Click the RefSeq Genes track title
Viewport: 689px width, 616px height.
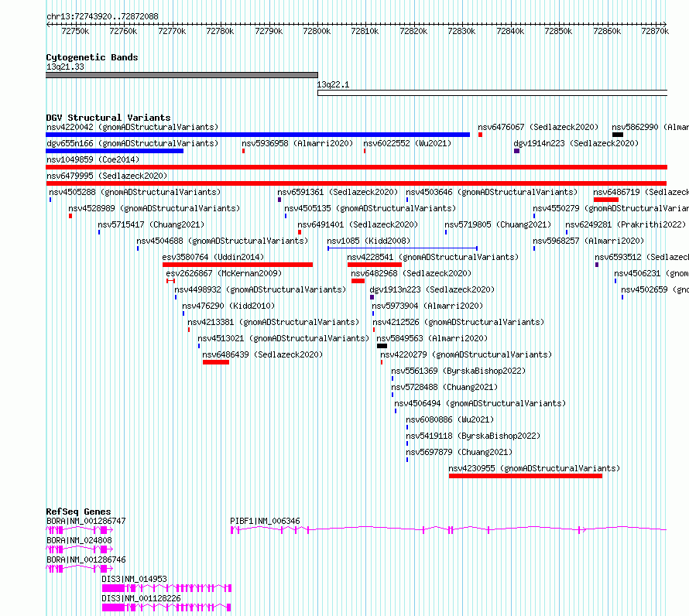tap(78, 512)
